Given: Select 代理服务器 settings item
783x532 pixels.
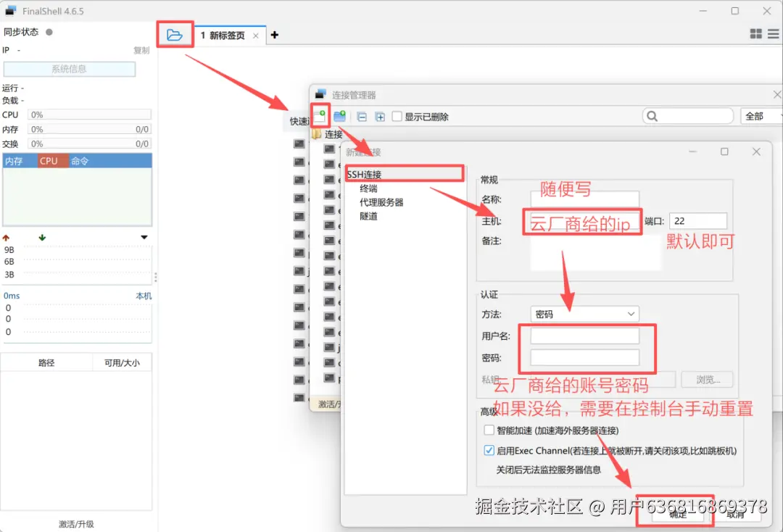Looking at the screenshot, I should pos(381,202).
